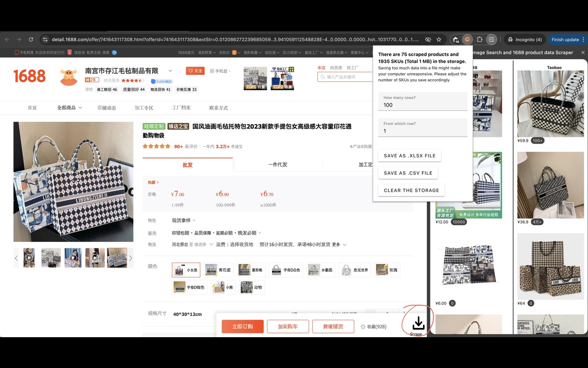Click the orange scraper extension icon in toolbar
The width and height of the screenshot is (588, 368).
[467, 40]
